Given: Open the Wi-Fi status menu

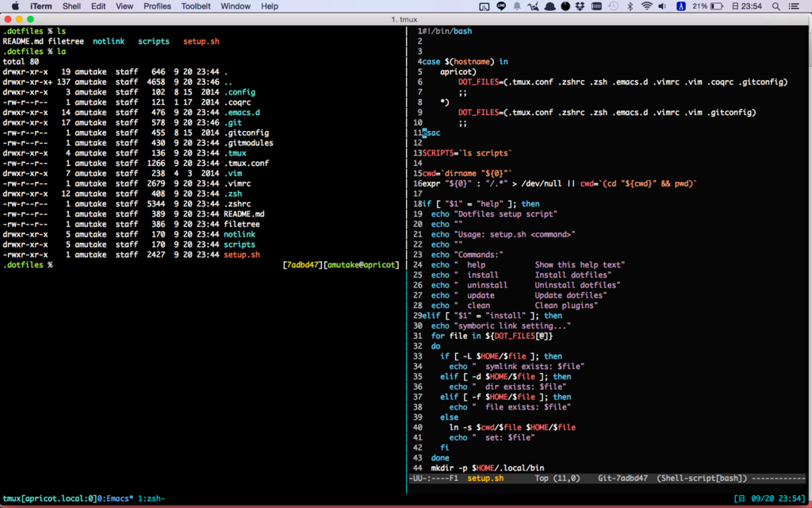Looking at the screenshot, I should tap(646, 6).
